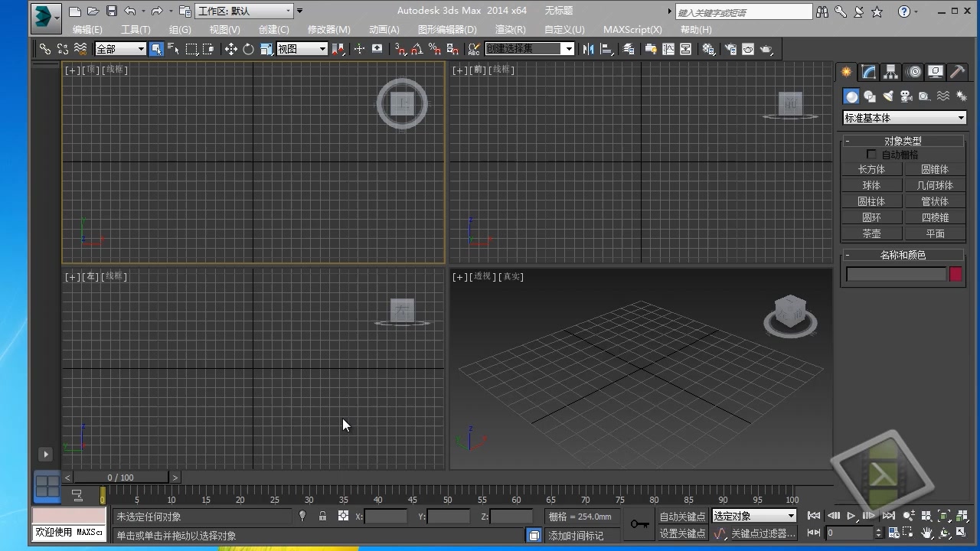Toggle 3D Snaps in toolbar
The width and height of the screenshot is (980, 551).
[400, 49]
